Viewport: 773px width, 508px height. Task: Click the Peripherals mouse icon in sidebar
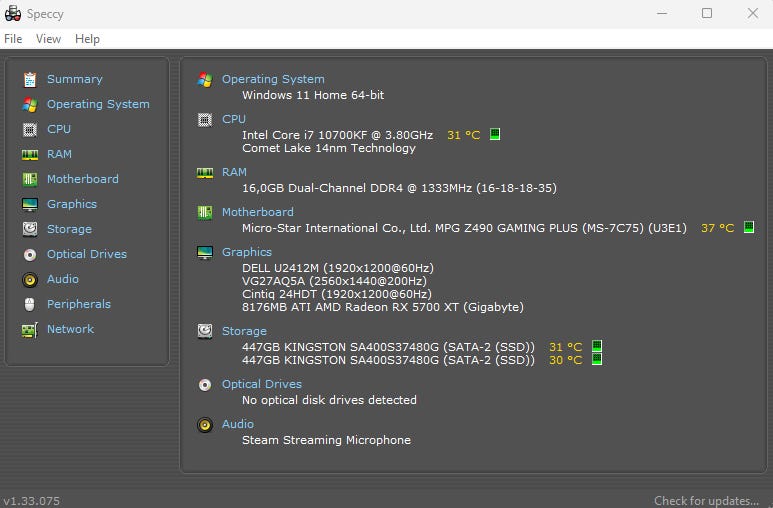coord(30,304)
